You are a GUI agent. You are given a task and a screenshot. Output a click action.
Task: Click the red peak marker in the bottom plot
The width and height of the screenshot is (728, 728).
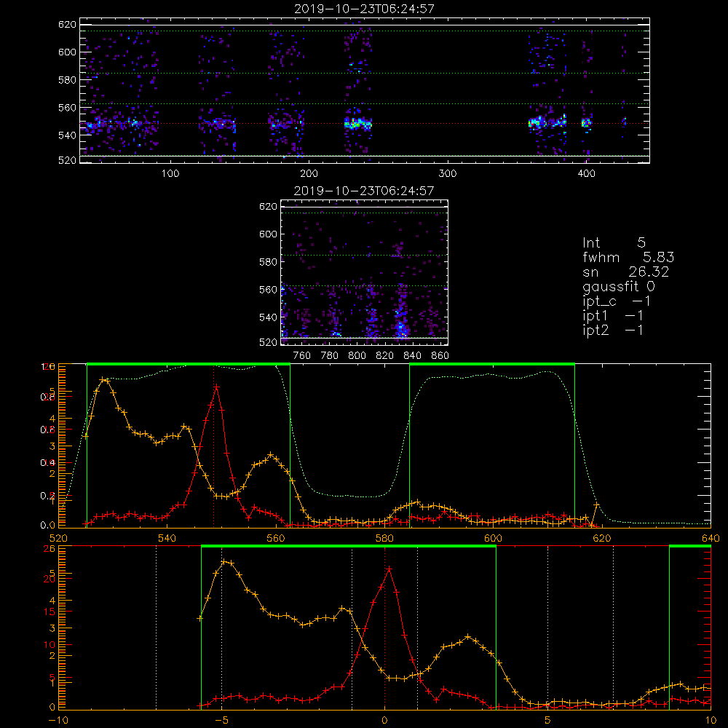click(389, 569)
